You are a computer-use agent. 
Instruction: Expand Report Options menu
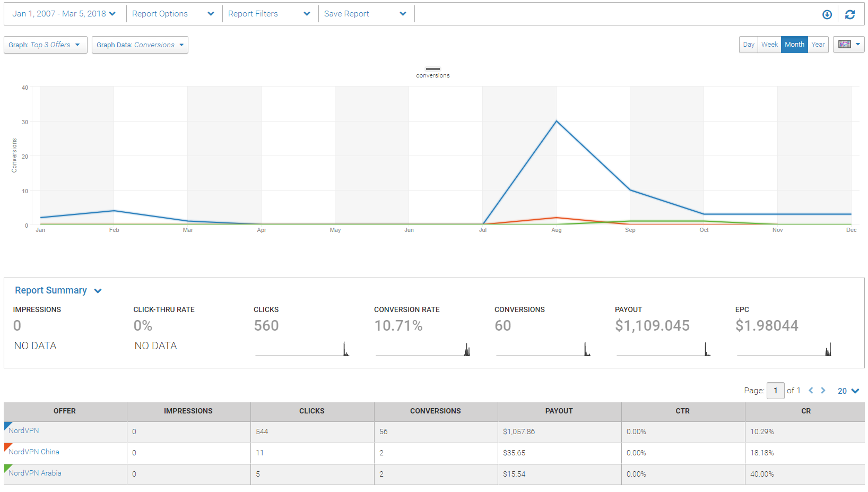click(173, 14)
